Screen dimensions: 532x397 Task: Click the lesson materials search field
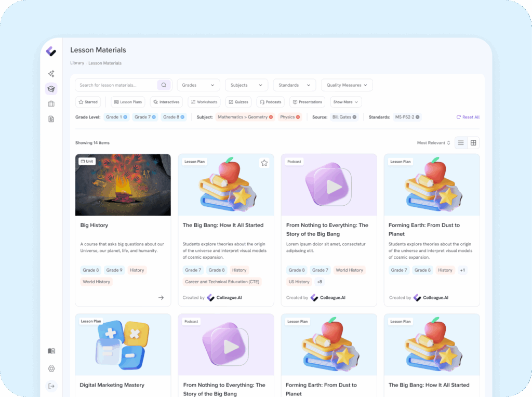click(x=117, y=85)
